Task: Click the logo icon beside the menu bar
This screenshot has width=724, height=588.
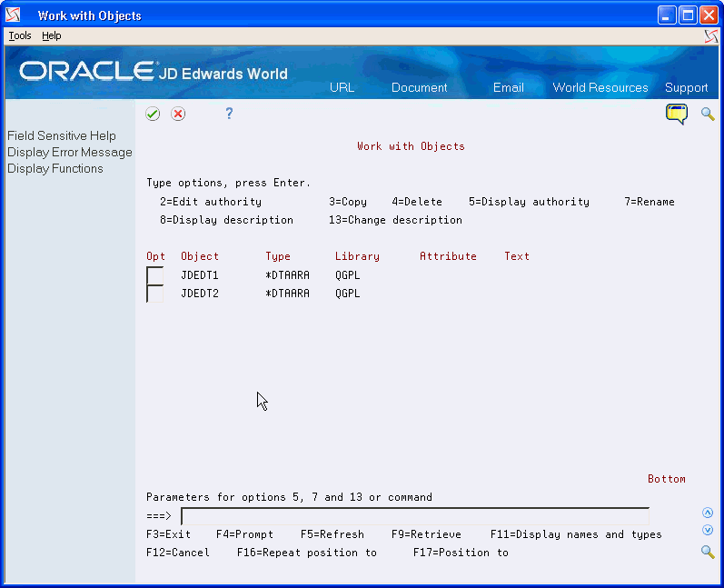Action: point(711,36)
